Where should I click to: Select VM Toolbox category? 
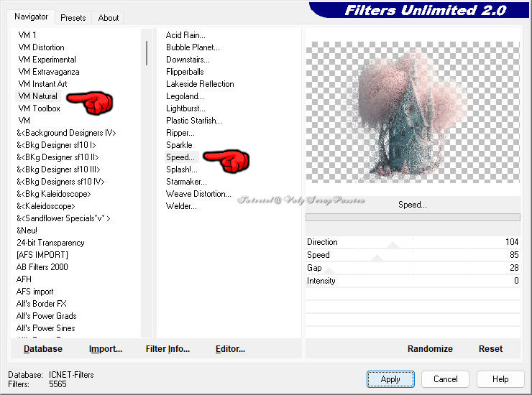coord(39,108)
